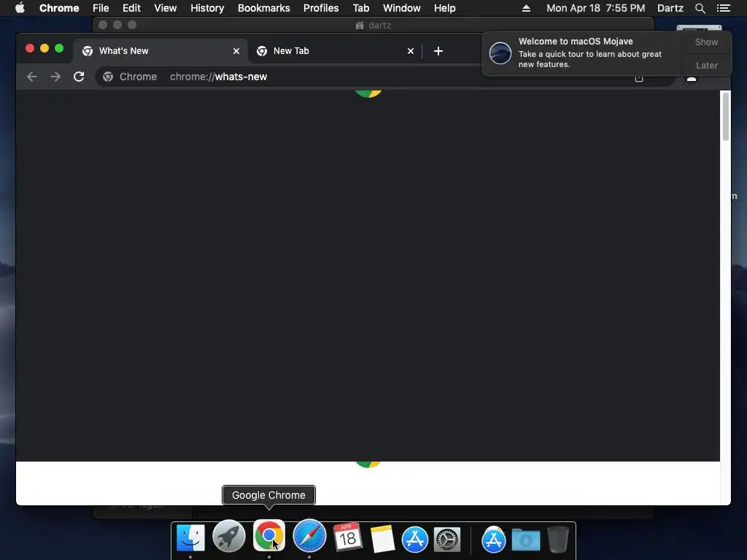Viewport: 747px width, 560px height.
Task: Open the Chrome application menu
Action: [59, 8]
